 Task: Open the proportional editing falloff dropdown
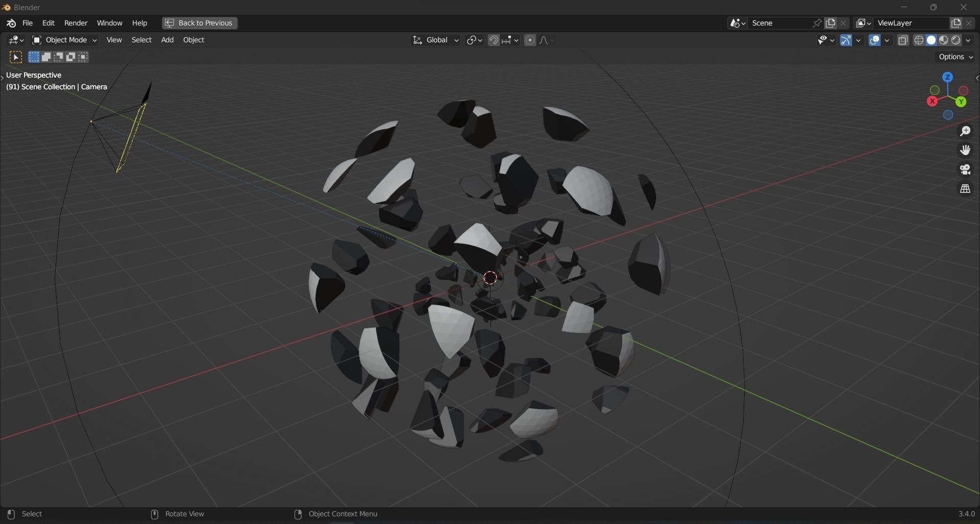click(547, 40)
